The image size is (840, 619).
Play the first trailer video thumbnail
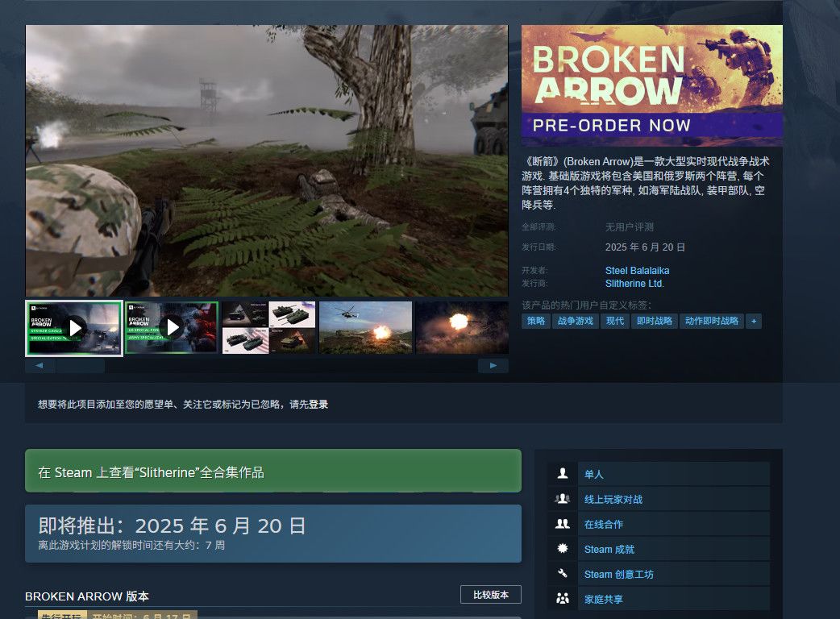[74, 328]
